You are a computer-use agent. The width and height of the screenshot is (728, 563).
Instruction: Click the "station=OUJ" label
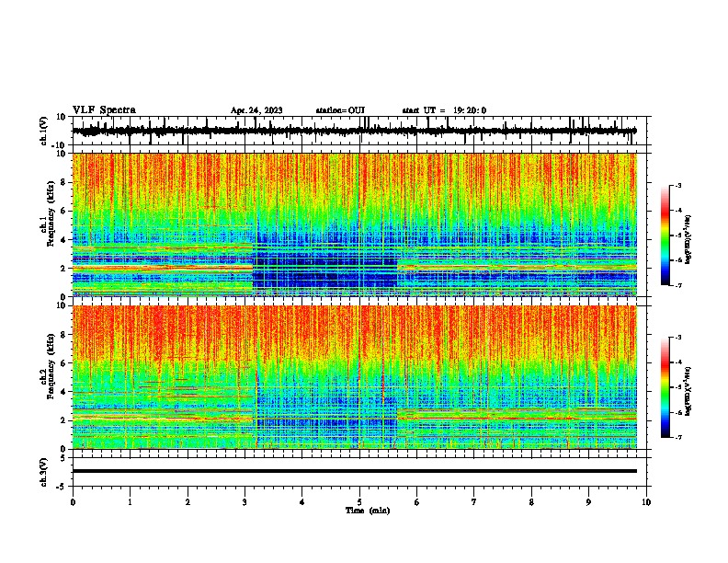tap(340, 110)
